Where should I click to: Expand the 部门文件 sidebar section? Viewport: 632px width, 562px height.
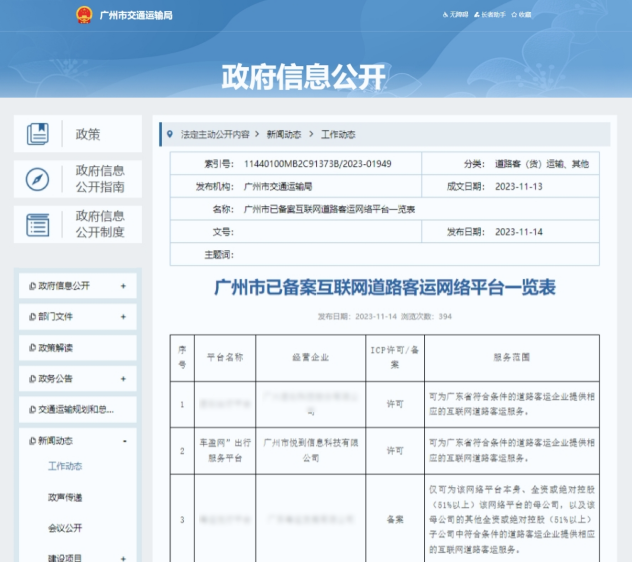pos(123,317)
